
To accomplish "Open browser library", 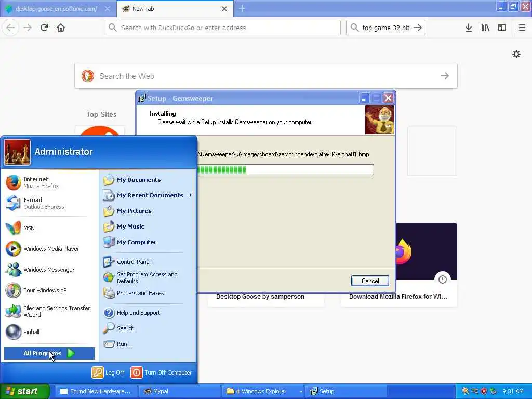I will tap(485, 28).
